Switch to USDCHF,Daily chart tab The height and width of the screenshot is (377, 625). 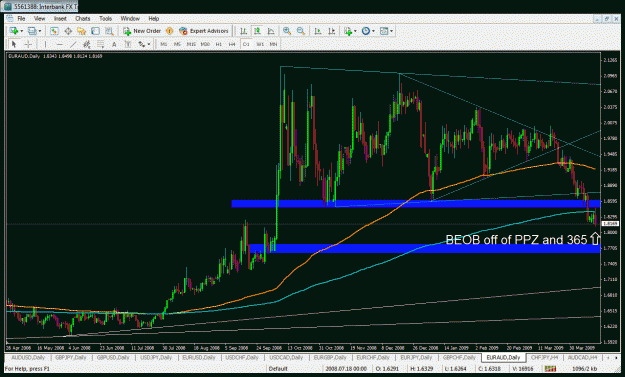(242, 357)
